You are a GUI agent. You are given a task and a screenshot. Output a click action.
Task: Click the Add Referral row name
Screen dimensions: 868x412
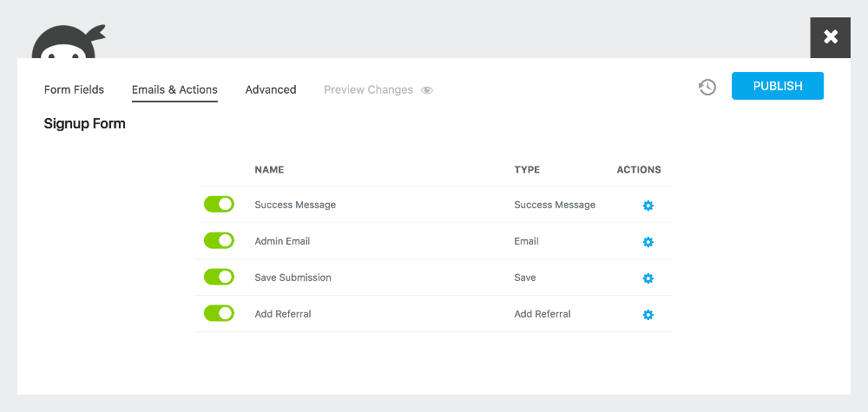[283, 314]
